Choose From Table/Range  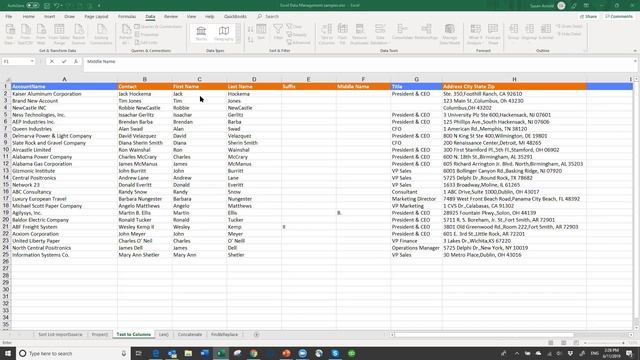(59, 34)
